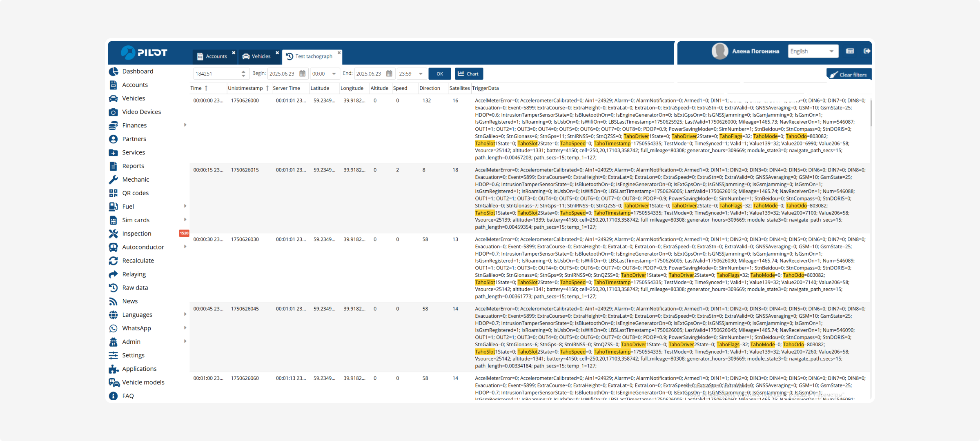The image size is (980, 441).
Task: Switch to the Accounts tab
Action: [x=212, y=56]
